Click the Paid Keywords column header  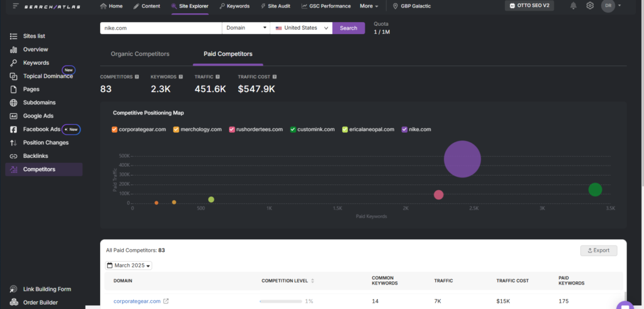coord(571,281)
